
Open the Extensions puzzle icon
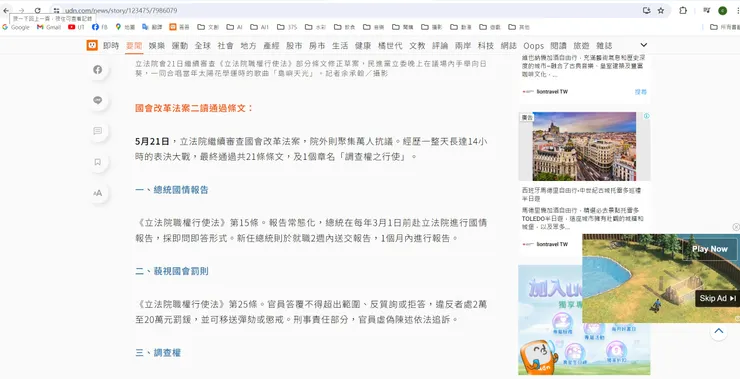683,10
